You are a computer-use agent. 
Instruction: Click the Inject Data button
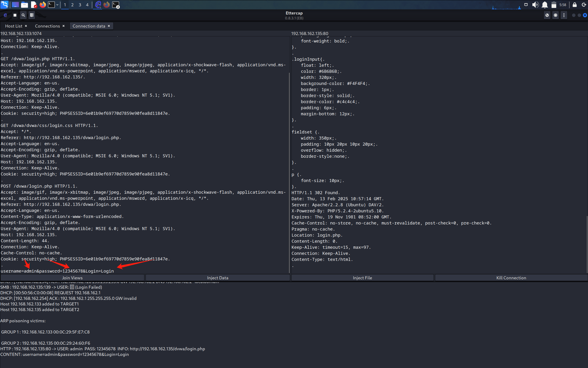coord(217,278)
